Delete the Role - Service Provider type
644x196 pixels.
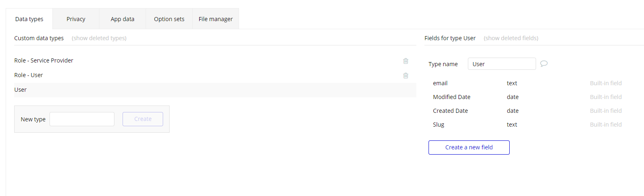pyautogui.click(x=405, y=61)
